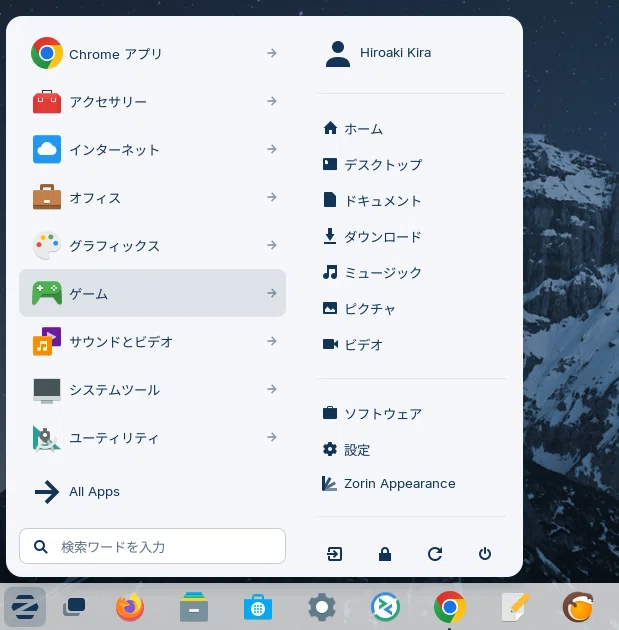Click the restart icon

point(435,554)
